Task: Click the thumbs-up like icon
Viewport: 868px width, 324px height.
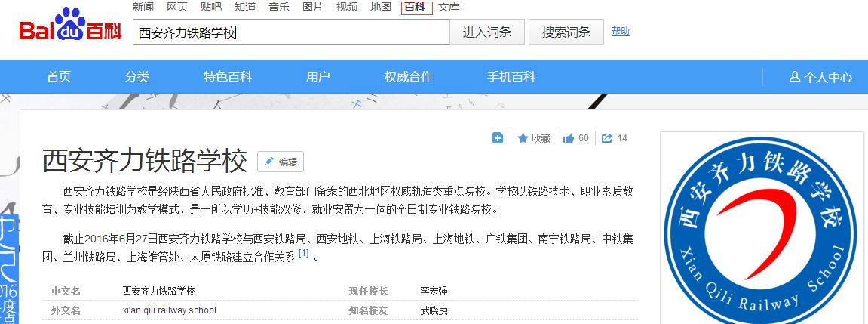Action: click(x=568, y=138)
